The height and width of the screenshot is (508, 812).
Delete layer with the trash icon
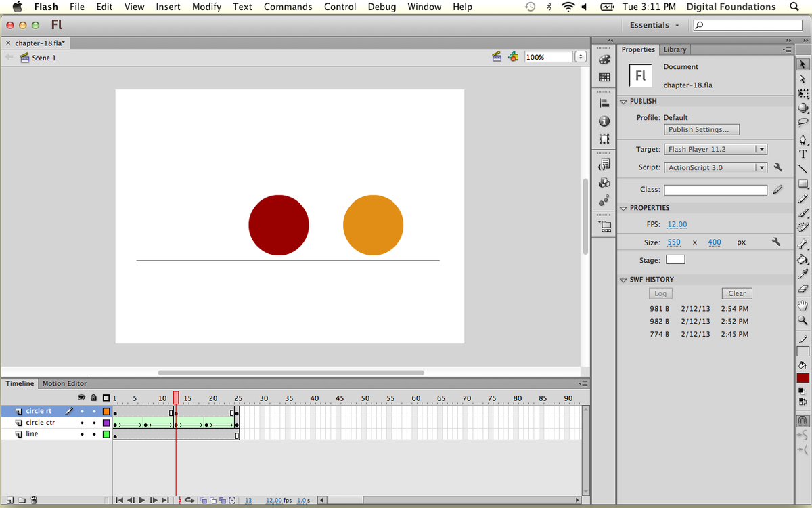34,501
